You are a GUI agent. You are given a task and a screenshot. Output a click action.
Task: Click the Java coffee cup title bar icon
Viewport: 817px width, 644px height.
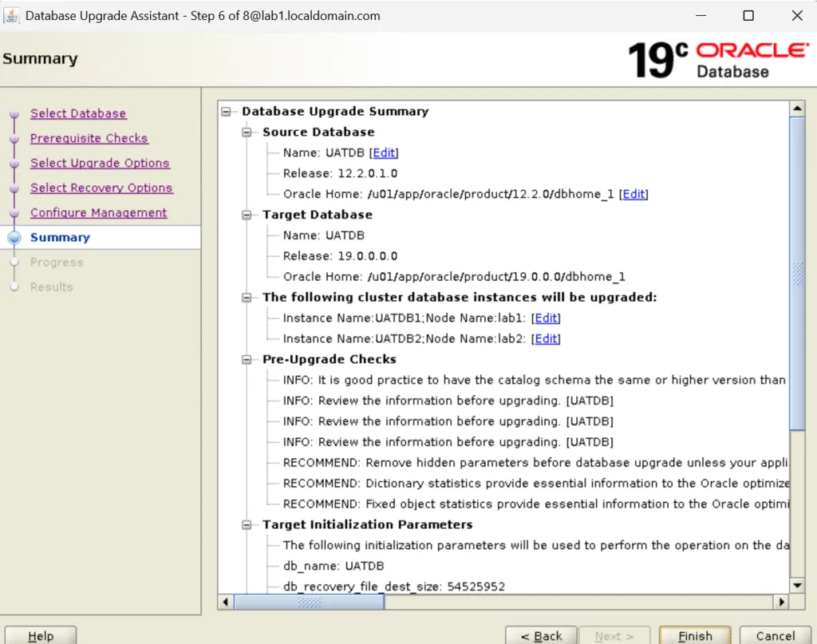coord(13,15)
